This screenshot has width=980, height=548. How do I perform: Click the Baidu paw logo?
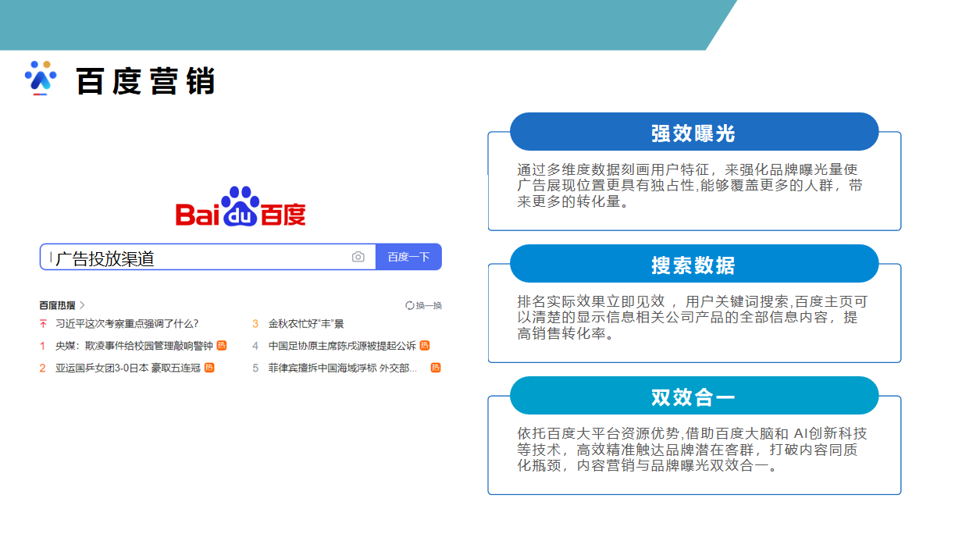[241, 207]
